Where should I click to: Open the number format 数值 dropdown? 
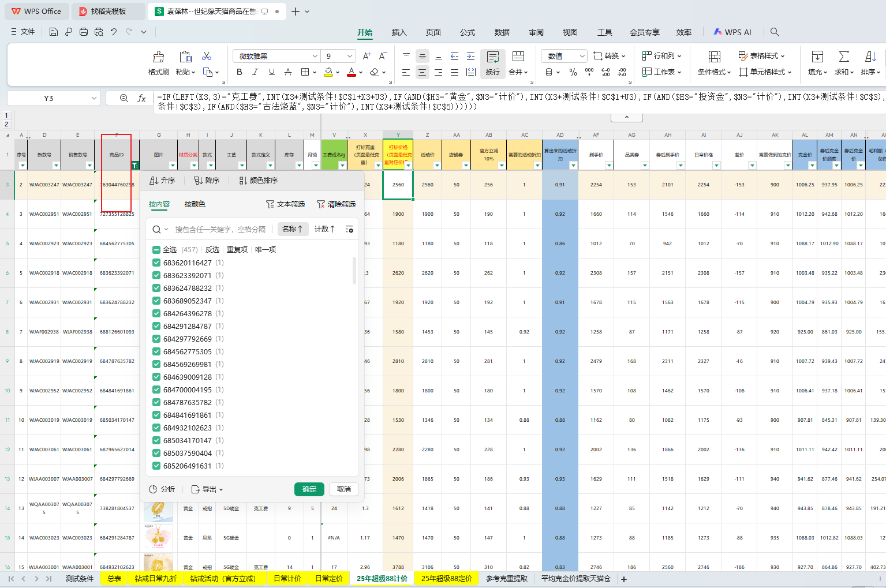pos(582,56)
